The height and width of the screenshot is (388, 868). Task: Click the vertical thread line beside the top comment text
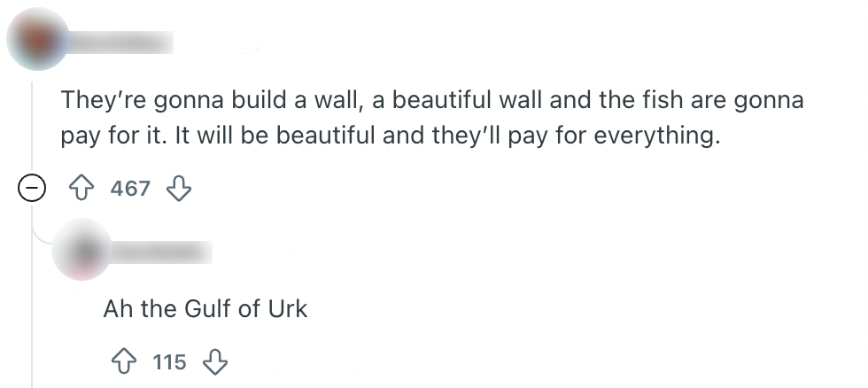[x=32, y=120]
